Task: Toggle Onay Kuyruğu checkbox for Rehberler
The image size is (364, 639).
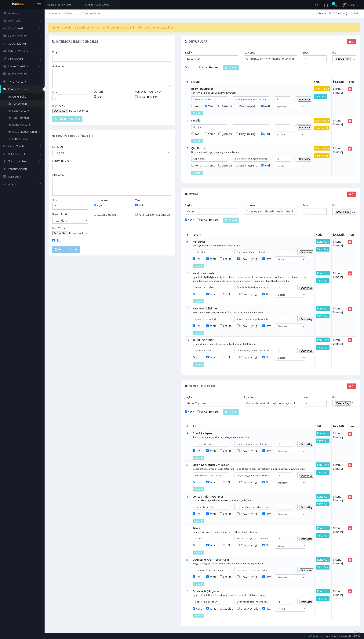Action: click(238, 259)
